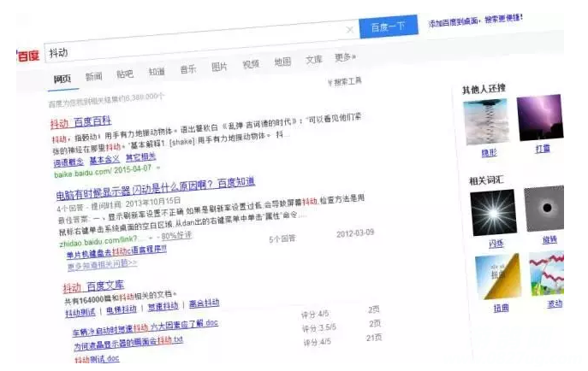Open the 离合抖动 link
The width and height of the screenshot is (588, 371).
pyautogui.click(x=204, y=303)
